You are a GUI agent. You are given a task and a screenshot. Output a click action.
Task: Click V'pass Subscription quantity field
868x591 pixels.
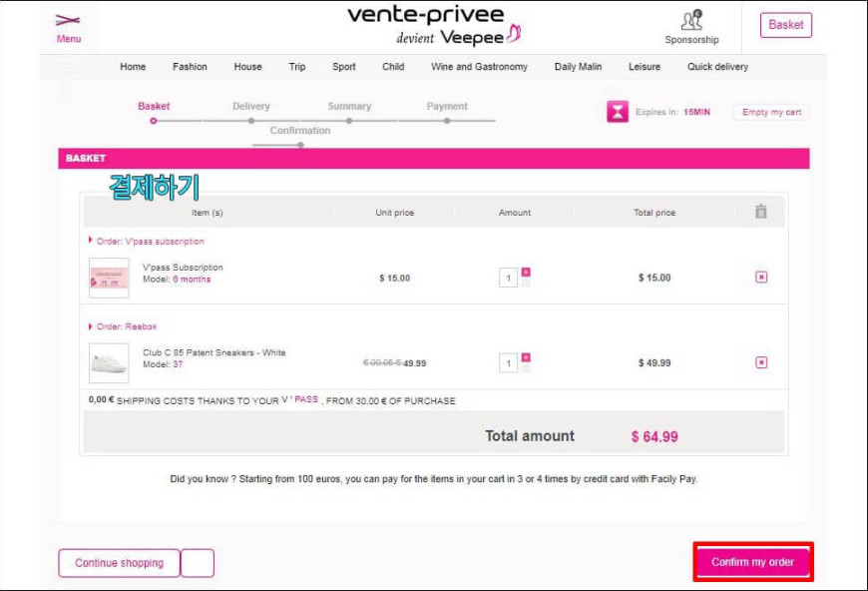(x=508, y=278)
